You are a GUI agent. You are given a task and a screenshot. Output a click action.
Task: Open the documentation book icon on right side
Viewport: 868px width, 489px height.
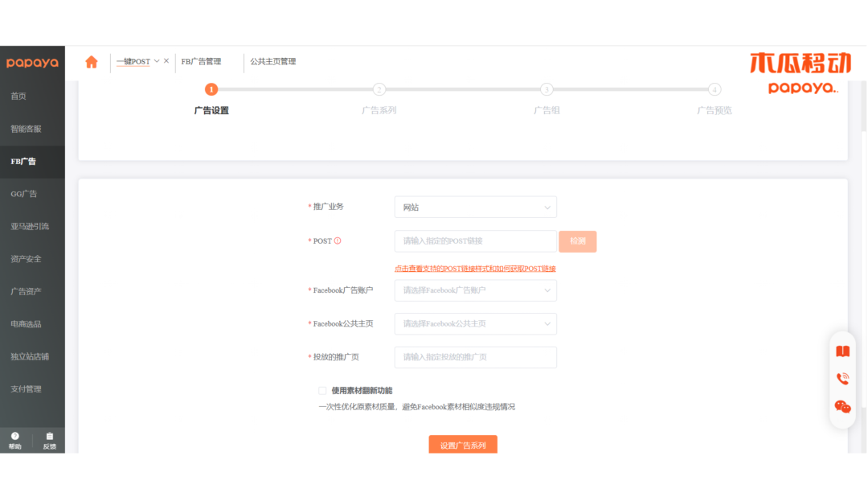tap(842, 350)
